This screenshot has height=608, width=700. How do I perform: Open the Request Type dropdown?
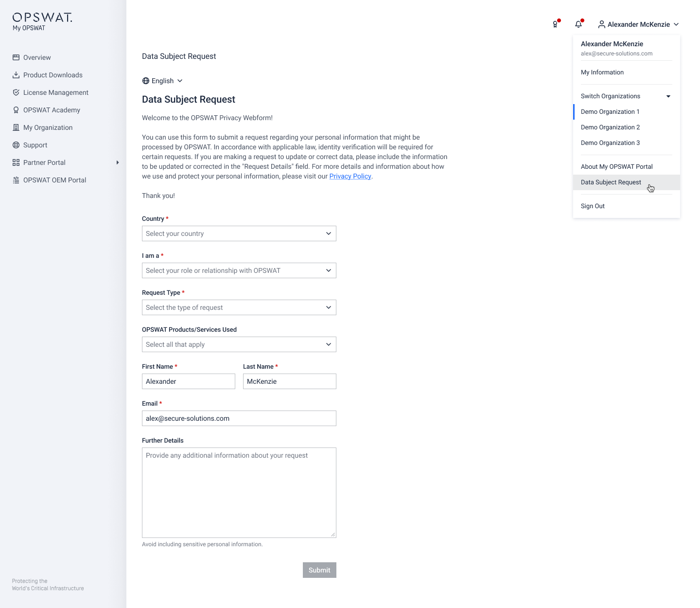click(x=239, y=307)
